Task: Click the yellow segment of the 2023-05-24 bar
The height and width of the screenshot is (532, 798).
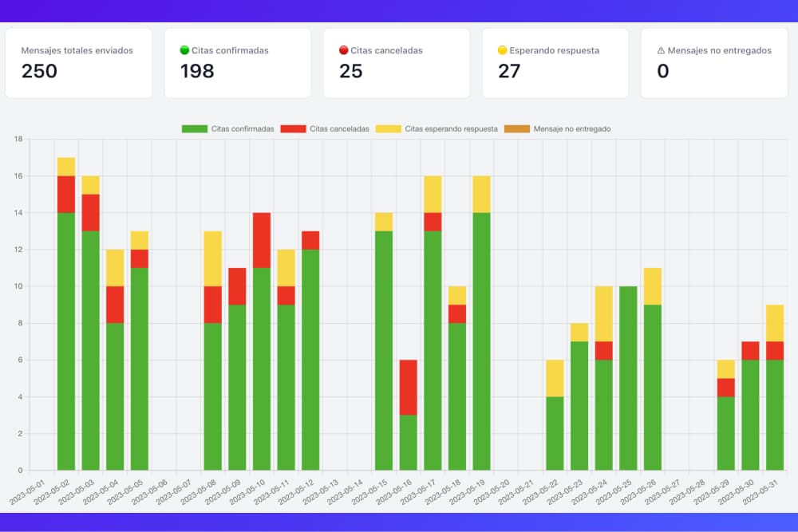Action: click(x=603, y=313)
